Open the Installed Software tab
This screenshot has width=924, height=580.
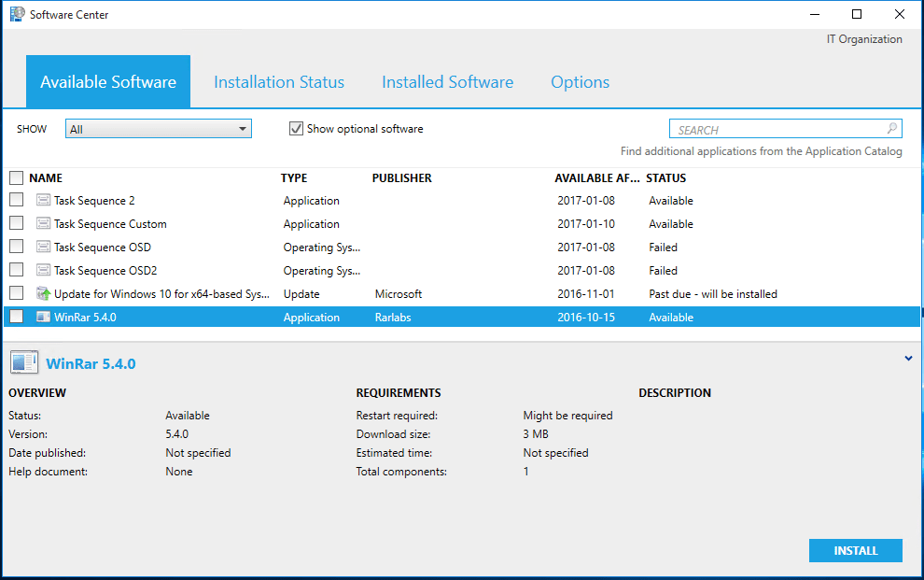(447, 82)
